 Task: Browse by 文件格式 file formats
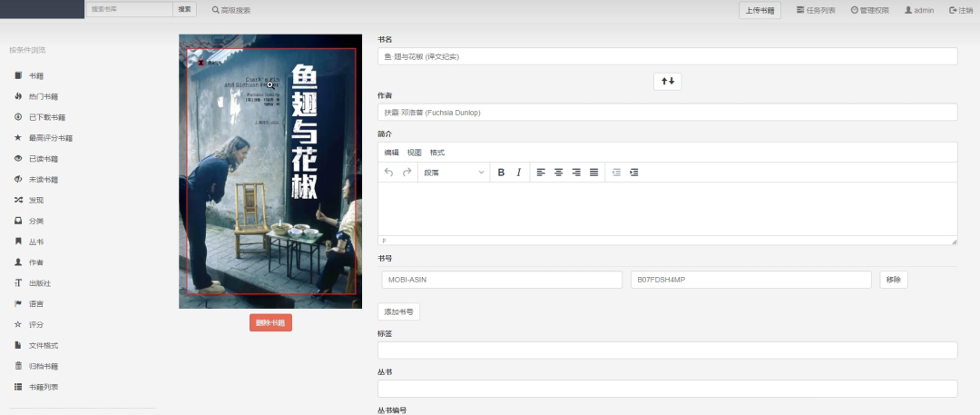(36, 345)
